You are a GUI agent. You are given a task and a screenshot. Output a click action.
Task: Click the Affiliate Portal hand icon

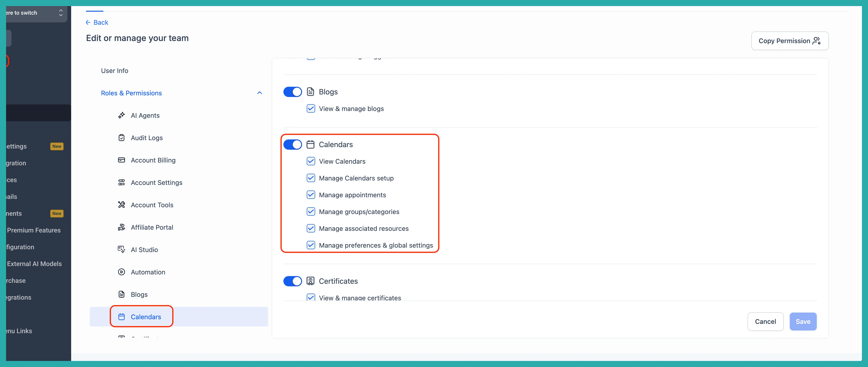(121, 227)
